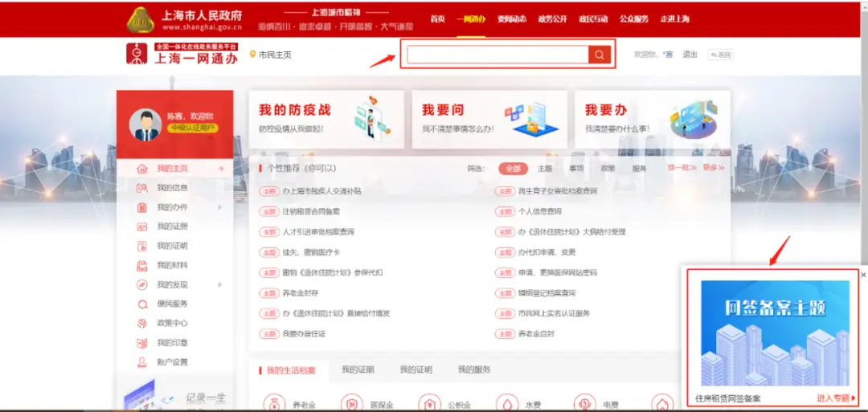Click the arrow next to 我的主页
Screen dimensions: 868x412
click(220, 169)
